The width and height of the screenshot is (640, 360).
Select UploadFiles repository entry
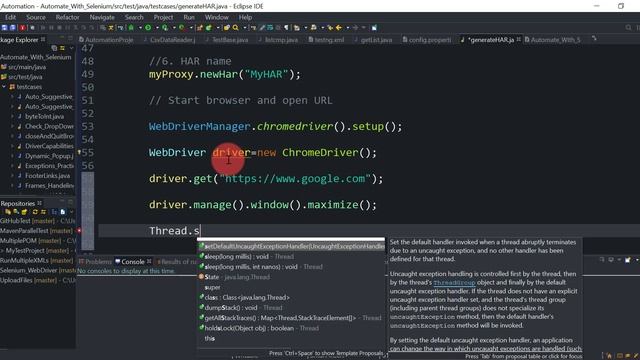click(x=38, y=280)
